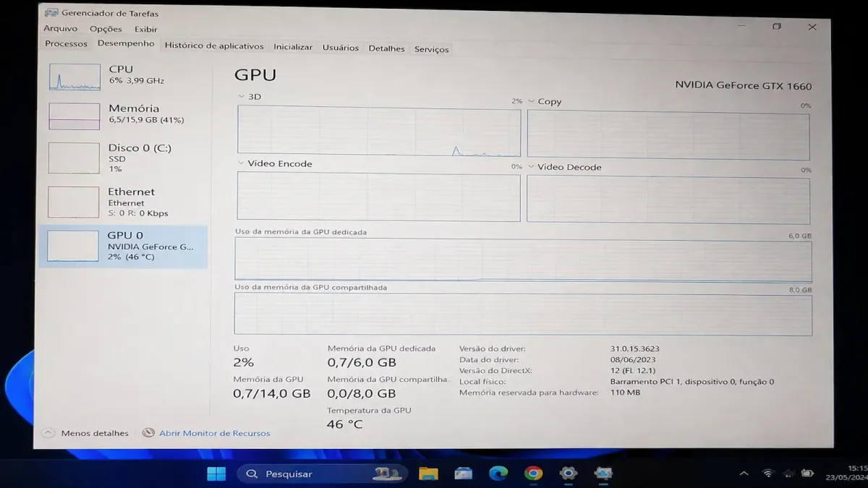Open the Settings gear taskbar app
The height and width of the screenshot is (488, 868).
(x=569, y=474)
